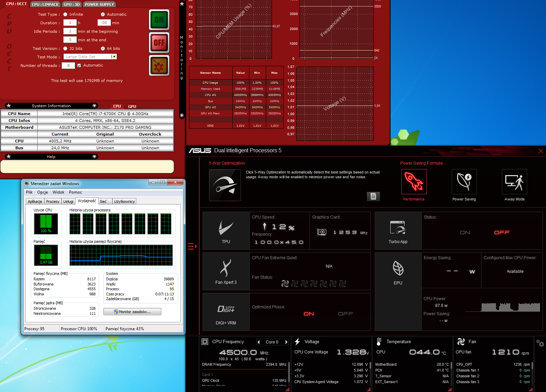
Task: Open Fan Xpert 3 module
Action: 226,271
